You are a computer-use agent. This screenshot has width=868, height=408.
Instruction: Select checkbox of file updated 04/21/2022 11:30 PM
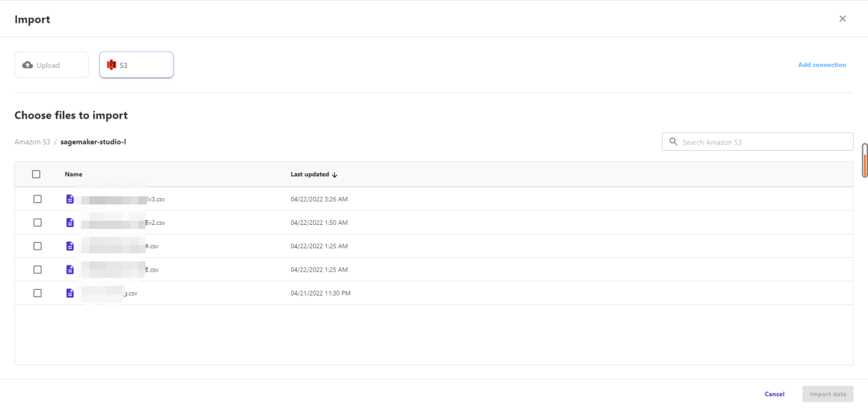[38, 293]
